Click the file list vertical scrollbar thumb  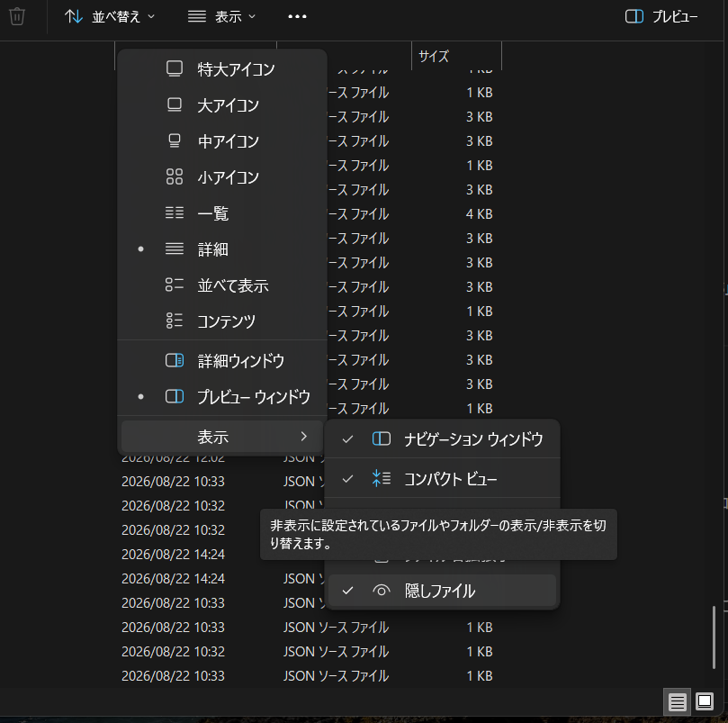(x=715, y=637)
